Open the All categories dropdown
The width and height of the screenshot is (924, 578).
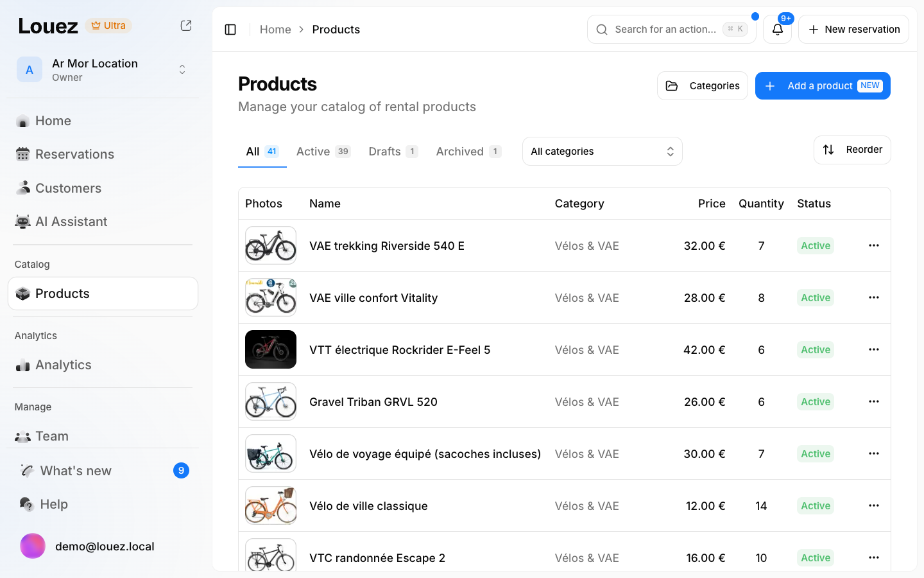(x=602, y=152)
